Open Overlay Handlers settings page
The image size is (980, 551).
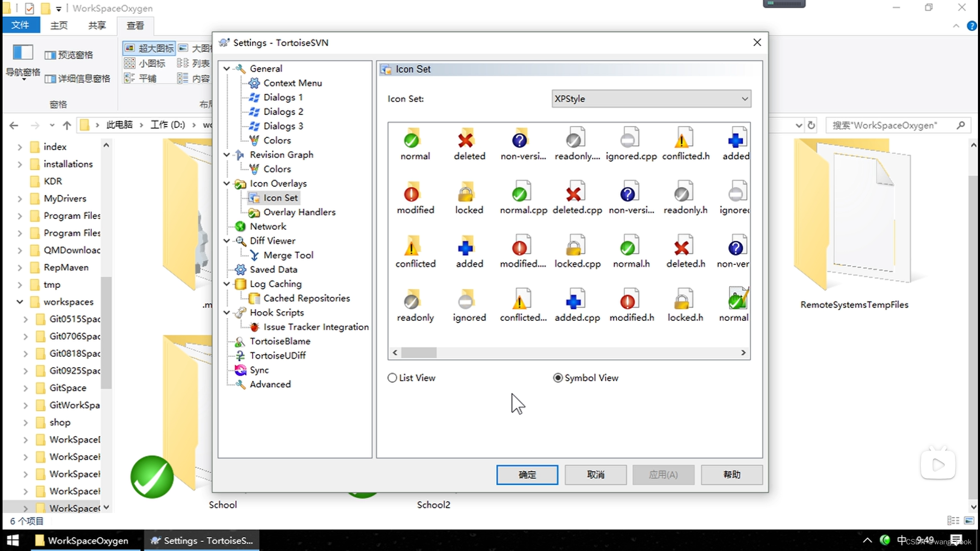pyautogui.click(x=299, y=212)
